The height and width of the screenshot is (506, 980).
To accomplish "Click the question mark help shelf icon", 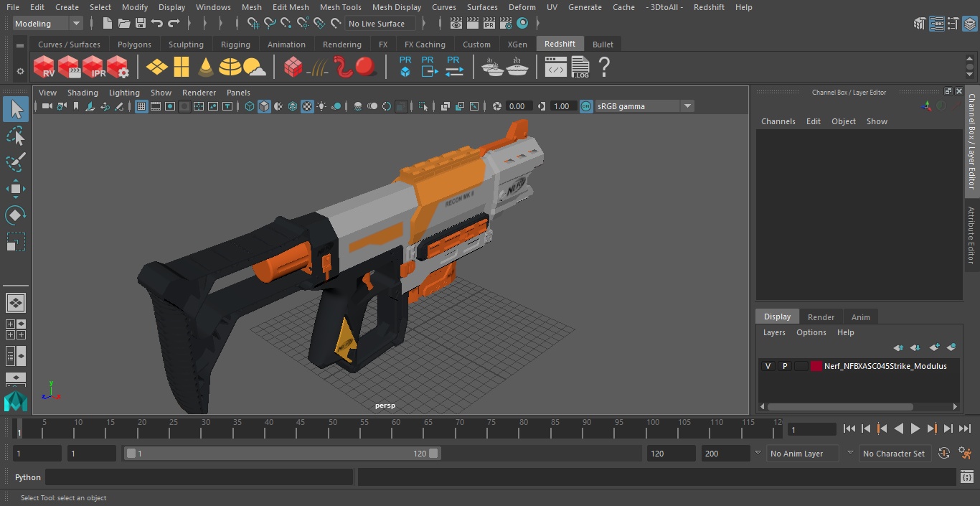I will (x=604, y=67).
